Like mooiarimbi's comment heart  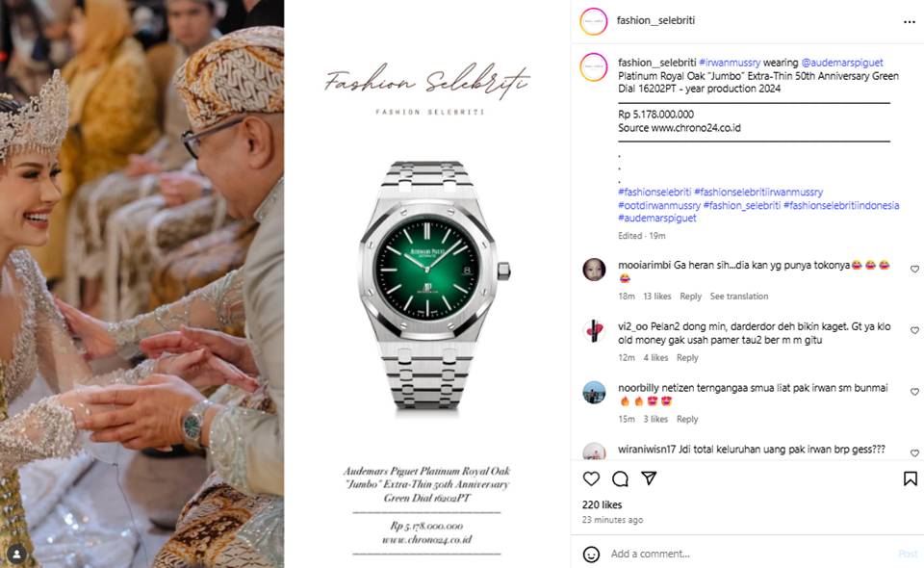pos(914,269)
